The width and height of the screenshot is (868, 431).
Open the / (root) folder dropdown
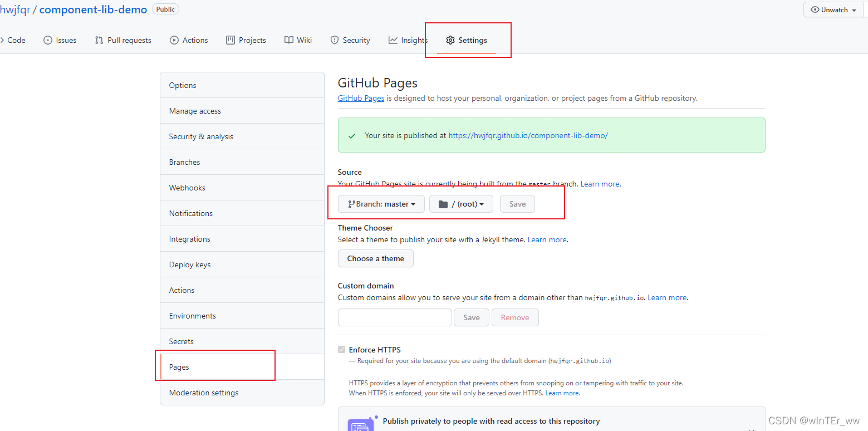click(460, 204)
